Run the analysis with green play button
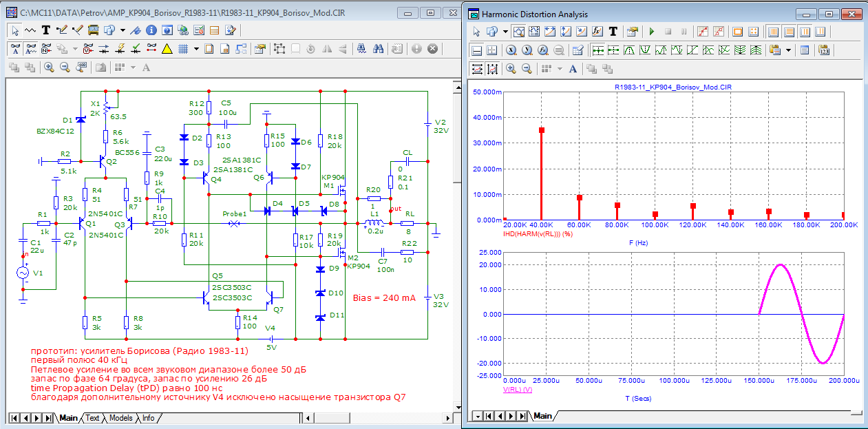The width and height of the screenshot is (868, 429). pyautogui.click(x=650, y=32)
